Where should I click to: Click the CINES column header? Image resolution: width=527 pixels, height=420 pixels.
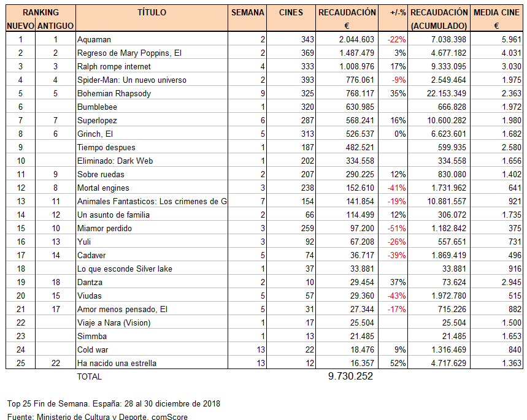[x=291, y=12]
